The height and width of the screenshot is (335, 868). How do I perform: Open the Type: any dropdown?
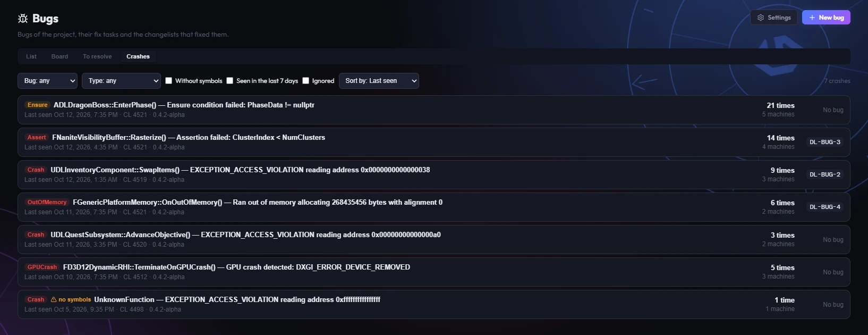click(x=121, y=81)
